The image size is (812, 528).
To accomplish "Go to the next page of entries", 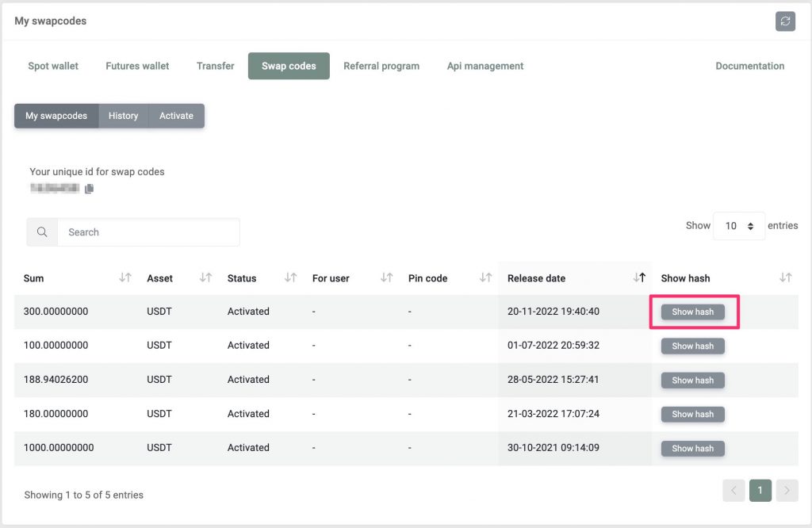I will point(786,490).
